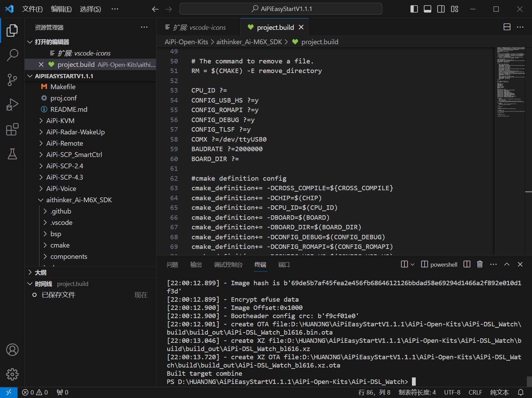Switch to the 扩展: vscode-icons tab
The image size is (532, 398).
[x=199, y=27]
